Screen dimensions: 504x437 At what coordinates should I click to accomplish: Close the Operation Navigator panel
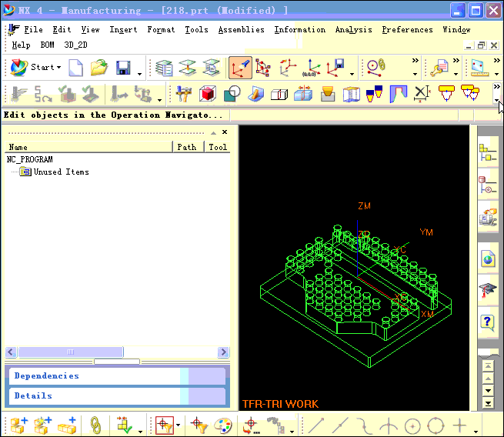[225, 132]
